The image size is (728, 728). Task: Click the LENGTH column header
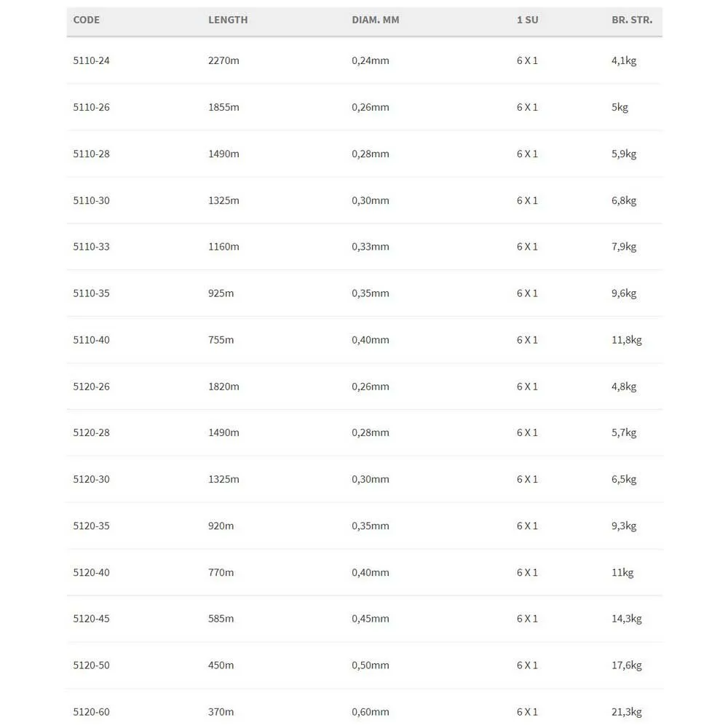pos(228,20)
